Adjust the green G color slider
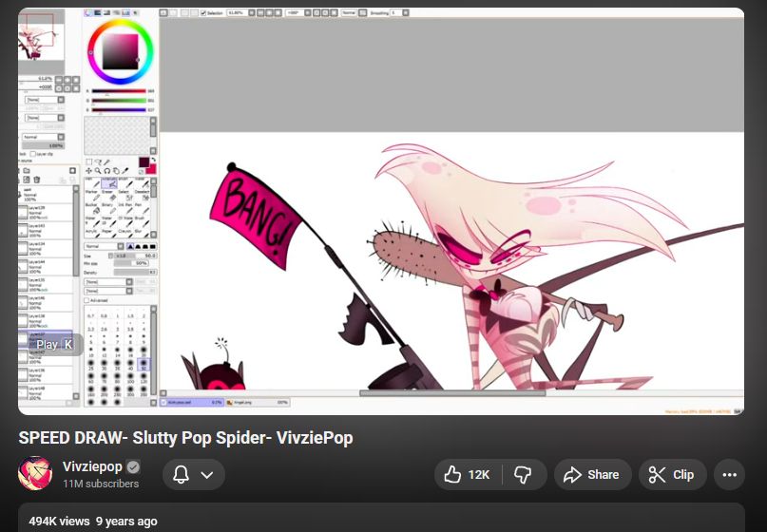 pyautogui.click(x=119, y=101)
